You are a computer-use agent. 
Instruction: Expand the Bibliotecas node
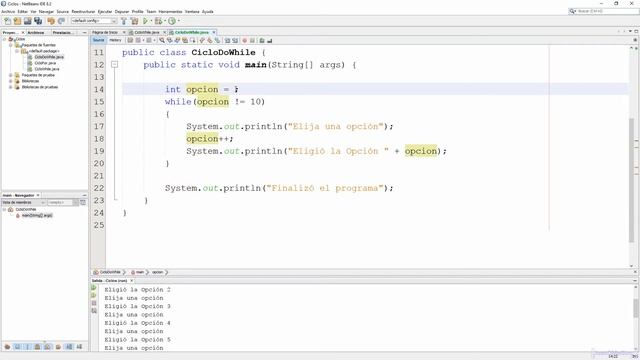pyautogui.click(x=11, y=81)
